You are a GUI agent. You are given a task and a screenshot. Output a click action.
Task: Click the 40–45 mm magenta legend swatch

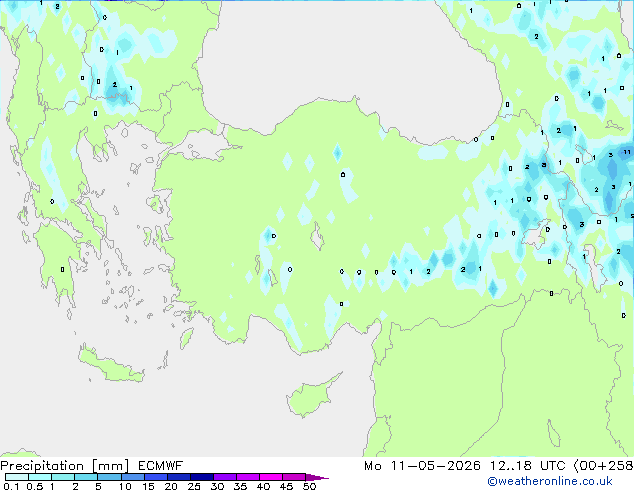pyautogui.click(x=271, y=477)
